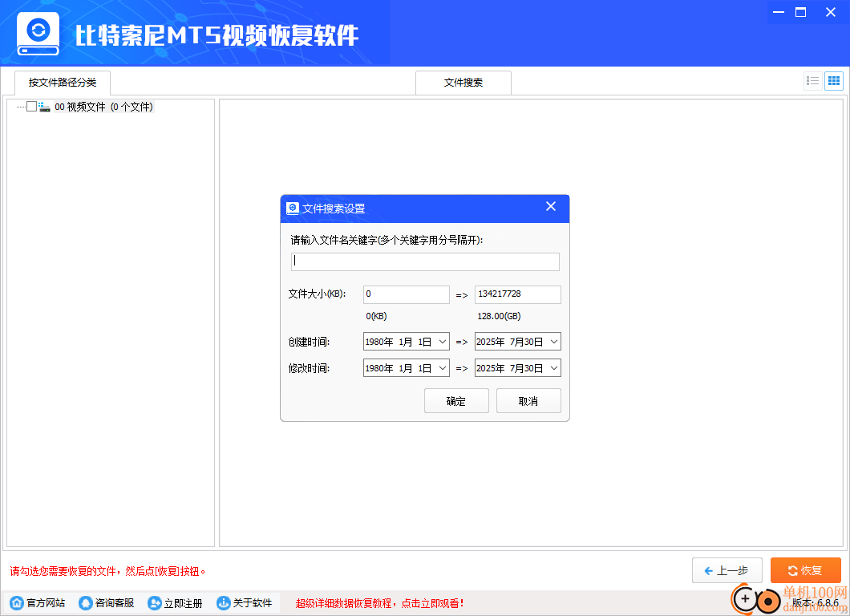
Task: Open the 按文件路径分类 tab
Action: point(63,83)
